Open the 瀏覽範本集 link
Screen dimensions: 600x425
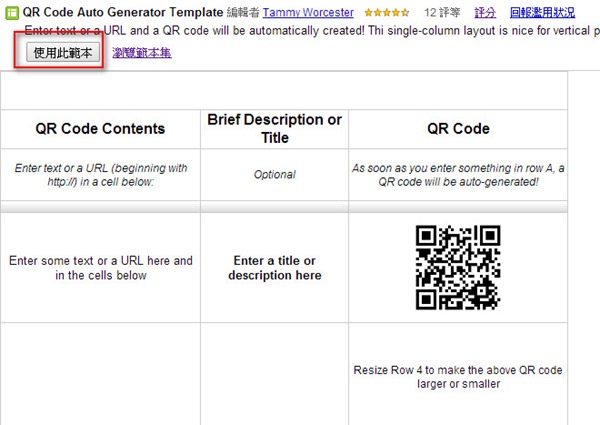(142, 53)
